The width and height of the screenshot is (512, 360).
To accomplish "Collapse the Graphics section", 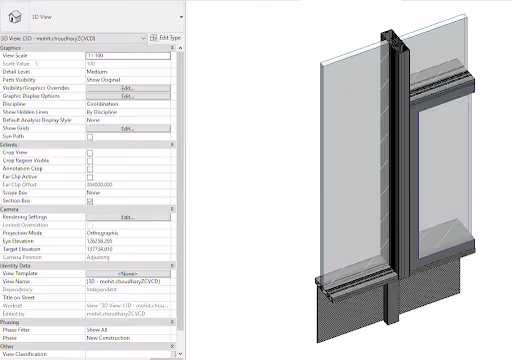I will coord(172,48).
